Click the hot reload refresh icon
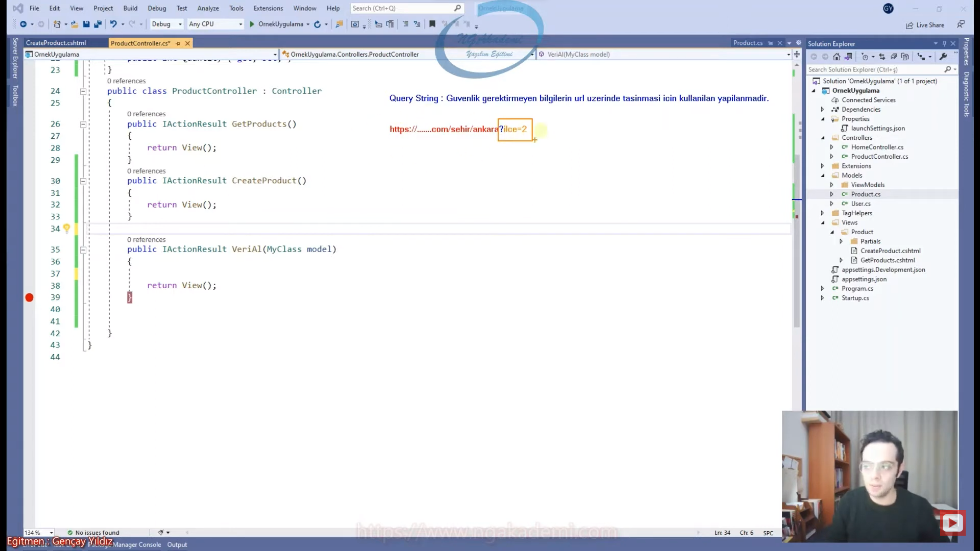 click(x=317, y=24)
